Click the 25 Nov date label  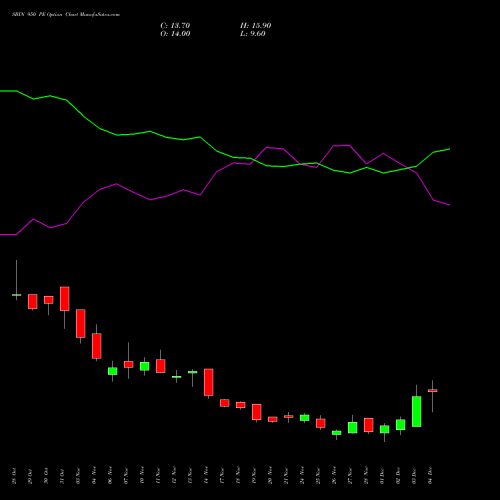click(318, 476)
